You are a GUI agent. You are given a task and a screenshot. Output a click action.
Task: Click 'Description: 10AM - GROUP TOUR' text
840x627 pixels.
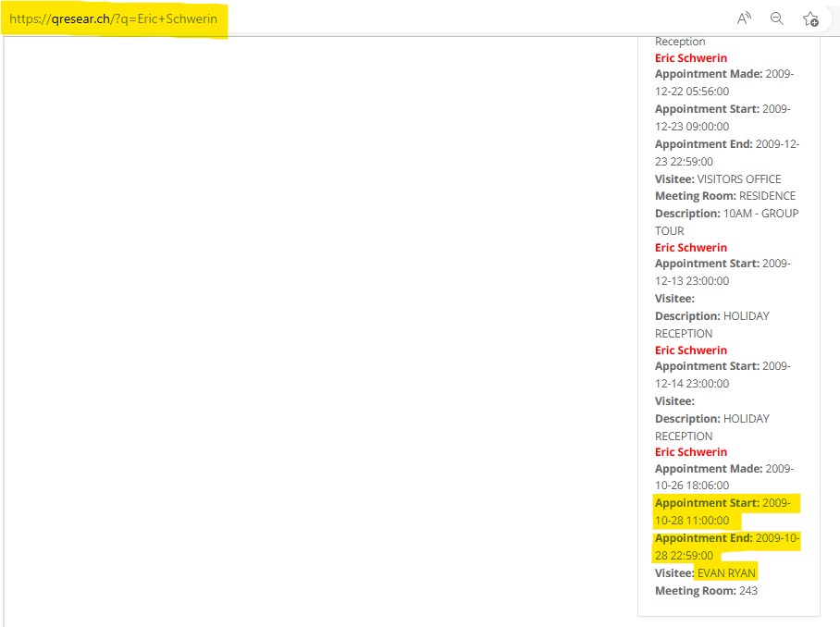pos(727,222)
